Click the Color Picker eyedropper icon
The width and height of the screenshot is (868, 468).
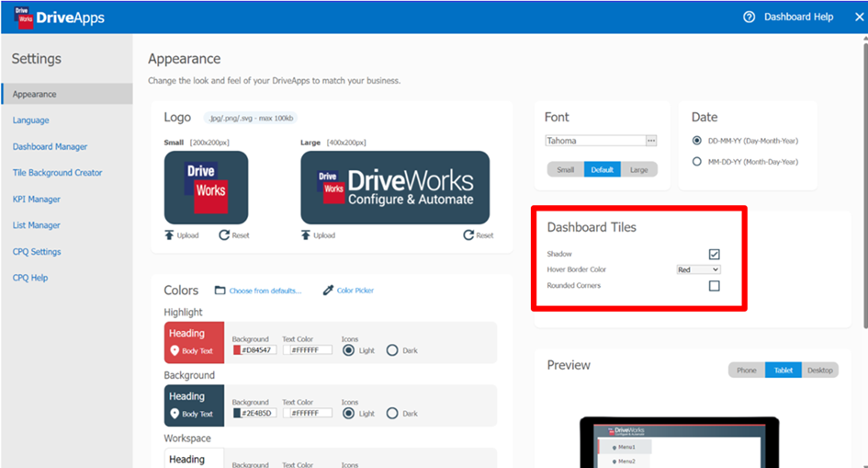tap(328, 291)
